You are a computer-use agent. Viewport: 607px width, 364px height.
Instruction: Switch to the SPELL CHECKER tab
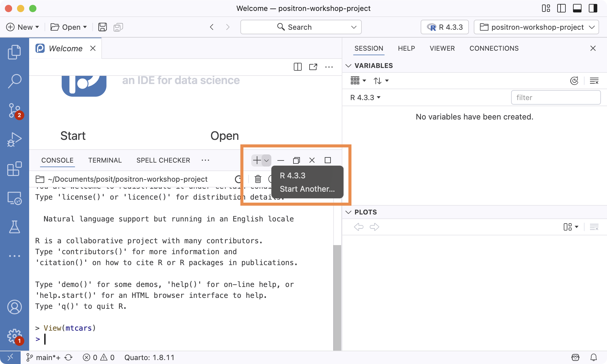[x=163, y=160]
